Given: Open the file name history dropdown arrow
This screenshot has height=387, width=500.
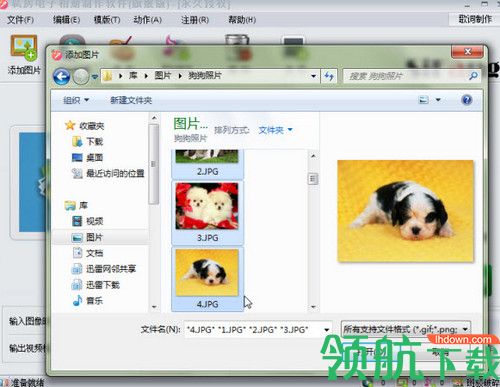Looking at the screenshot, I should pyautogui.click(x=327, y=330).
